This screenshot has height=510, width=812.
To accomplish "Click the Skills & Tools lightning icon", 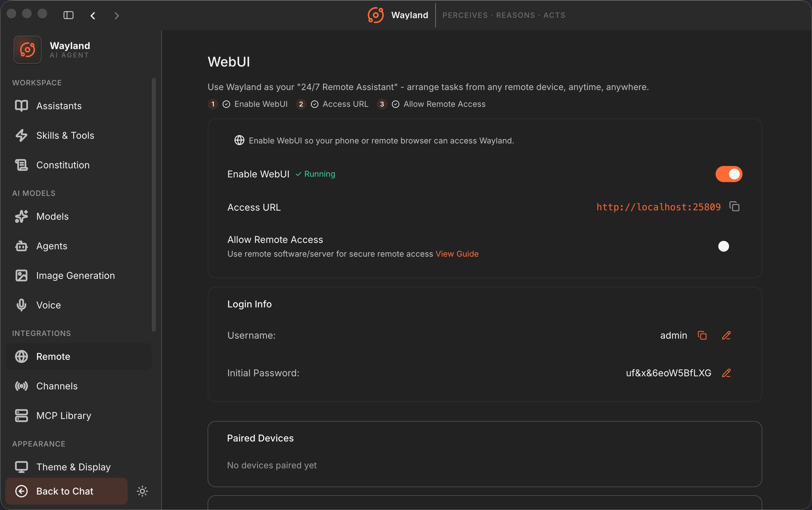I will pos(21,135).
